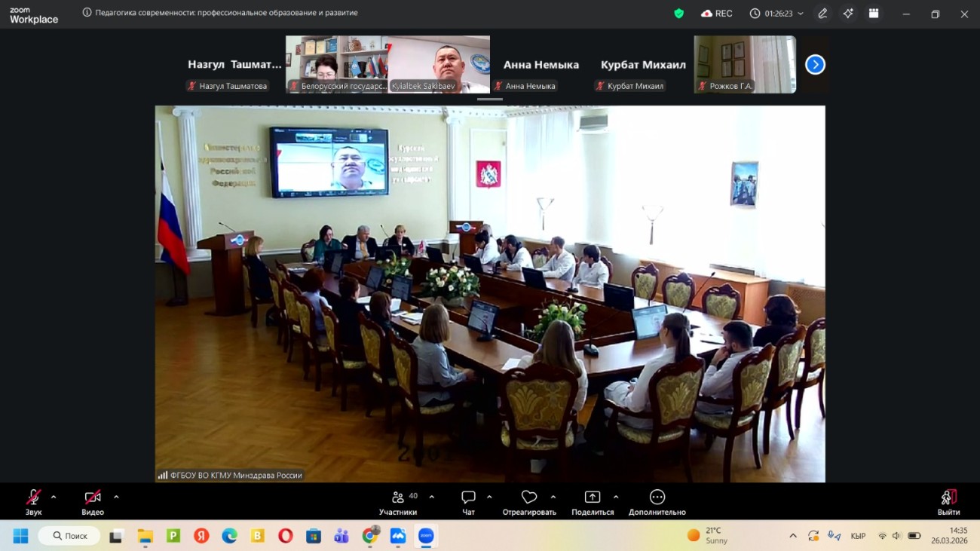Expand video options arrow next to Видео
This screenshot has height=551, width=980.
[116, 497]
